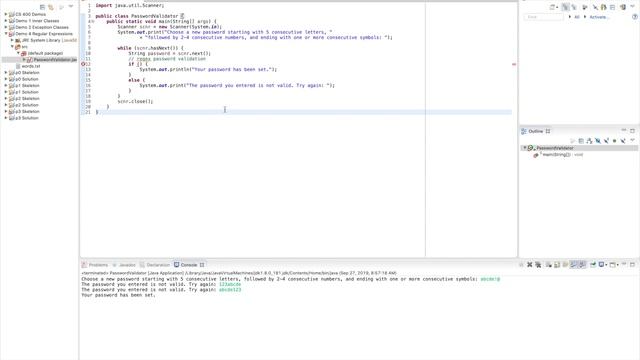This screenshot has width=640, height=360.
Task: Click Sort icon in Outline toolbar
Action: coord(589,141)
